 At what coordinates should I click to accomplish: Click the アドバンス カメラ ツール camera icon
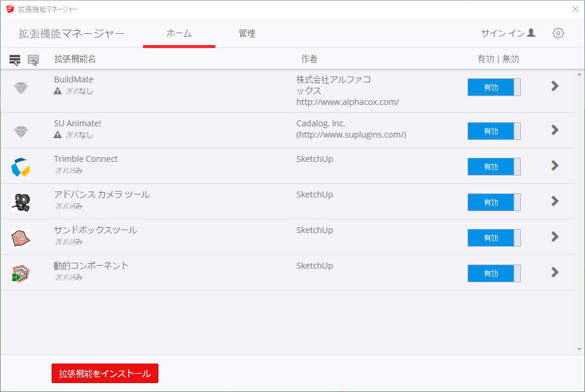[x=21, y=203]
